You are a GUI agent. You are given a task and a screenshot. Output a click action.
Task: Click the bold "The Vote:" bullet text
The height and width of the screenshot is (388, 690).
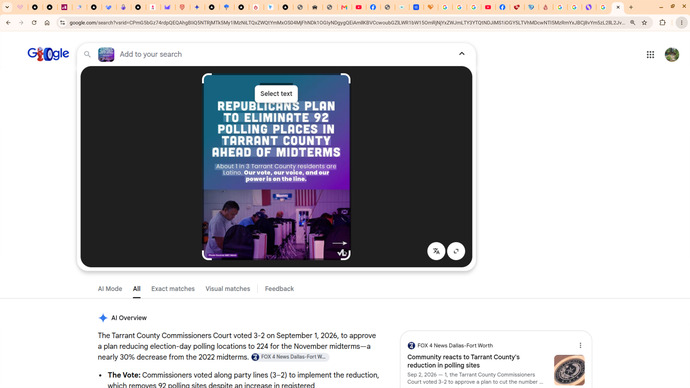124,375
